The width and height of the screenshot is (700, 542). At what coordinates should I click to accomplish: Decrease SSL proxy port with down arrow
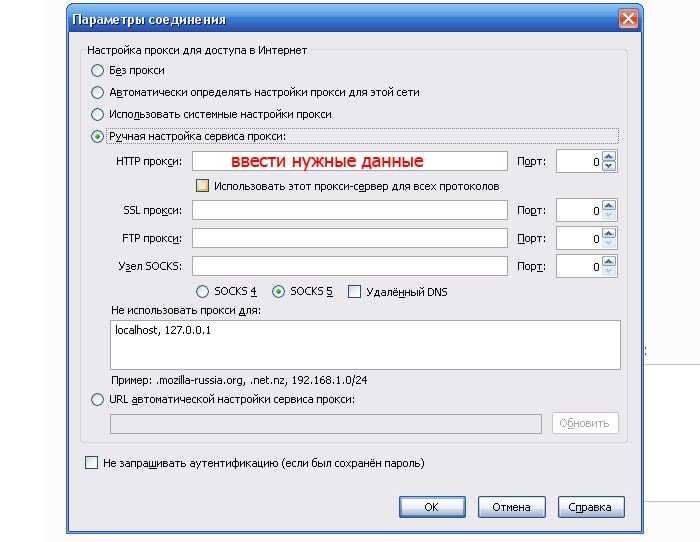[609, 215]
